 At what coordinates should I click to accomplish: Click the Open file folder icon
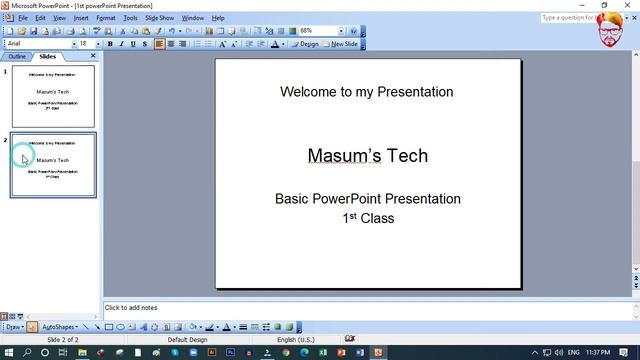22,31
